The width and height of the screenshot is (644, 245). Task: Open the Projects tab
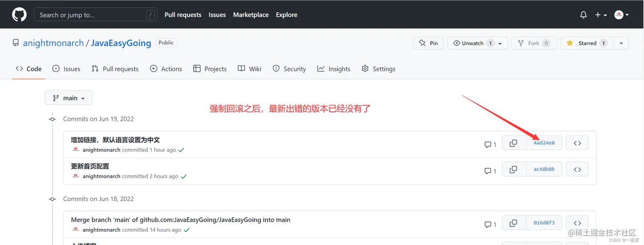click(x=210, y=69)
